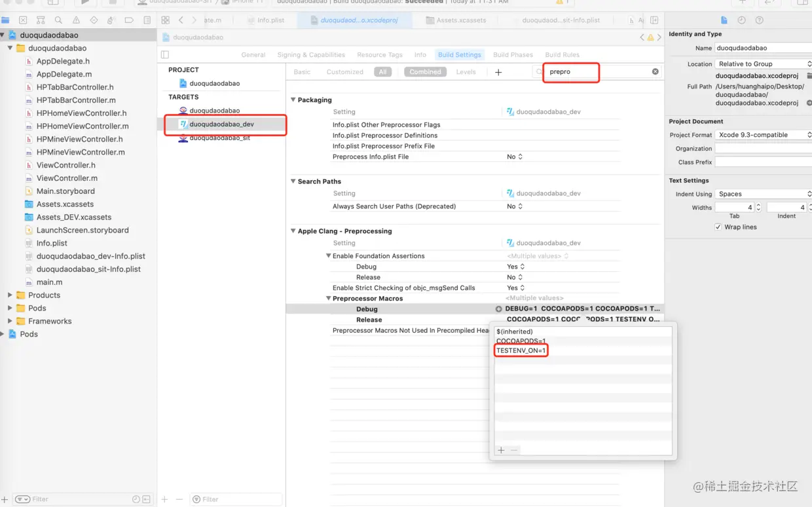Open the Report navigator

(x=147, y=20)
